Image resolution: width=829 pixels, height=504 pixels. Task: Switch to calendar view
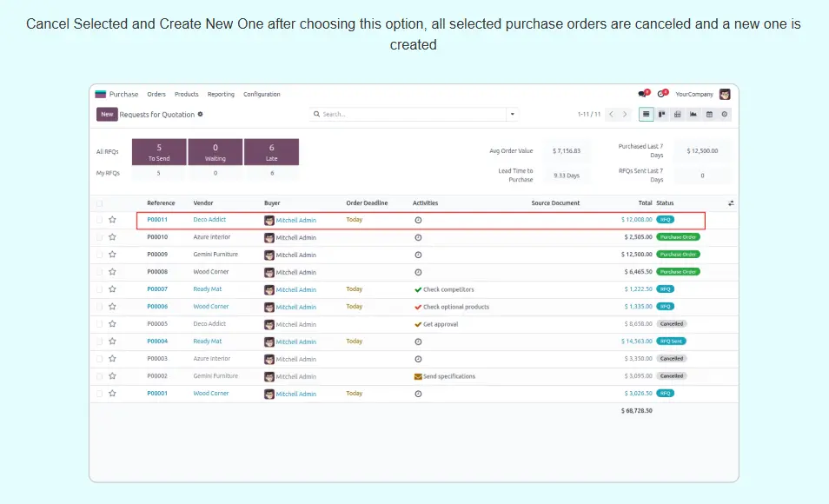tap(709, 114)
